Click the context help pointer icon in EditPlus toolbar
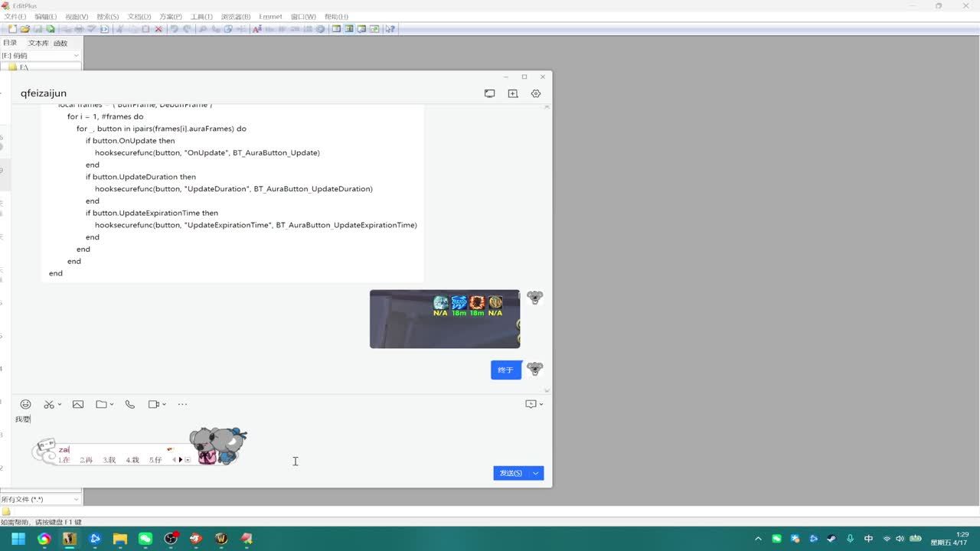The height and width of the screenshot is (551, 980). [390, 29]
